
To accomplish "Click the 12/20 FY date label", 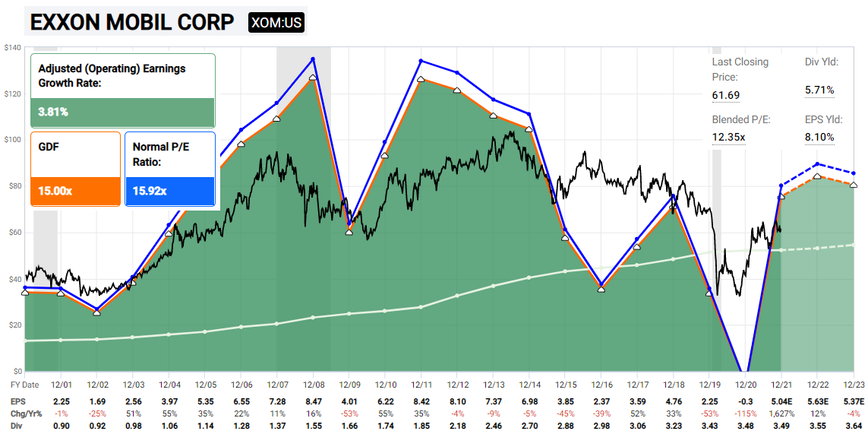I will [746, 384].
